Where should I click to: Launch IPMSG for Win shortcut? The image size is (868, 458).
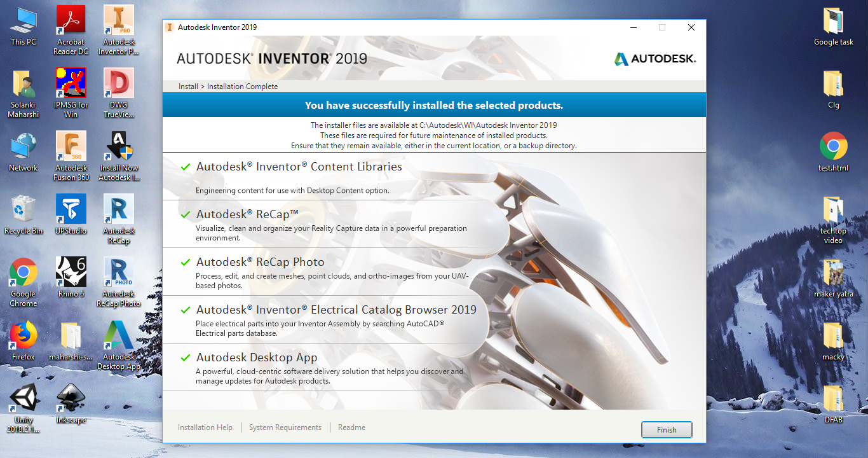coord(71,94)
